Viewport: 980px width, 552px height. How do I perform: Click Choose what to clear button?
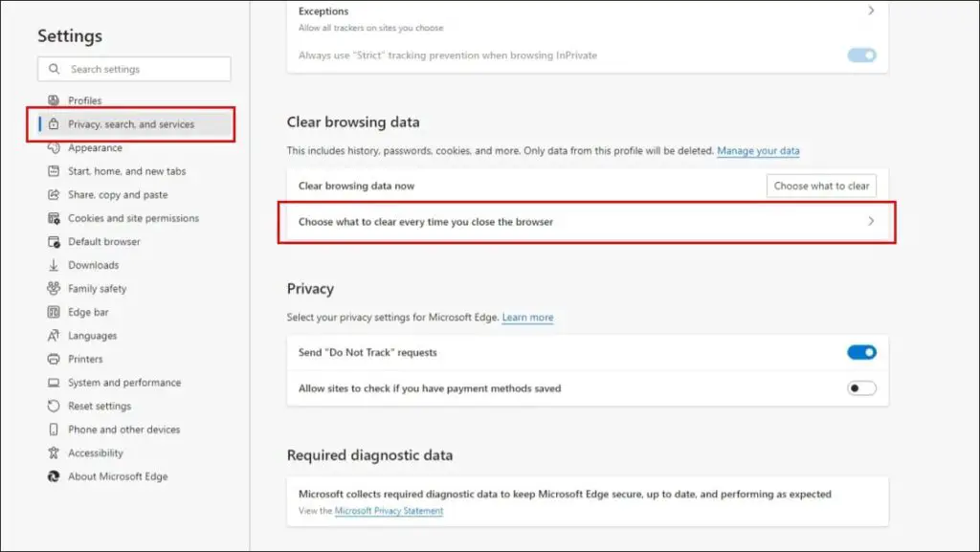point(821,187)
